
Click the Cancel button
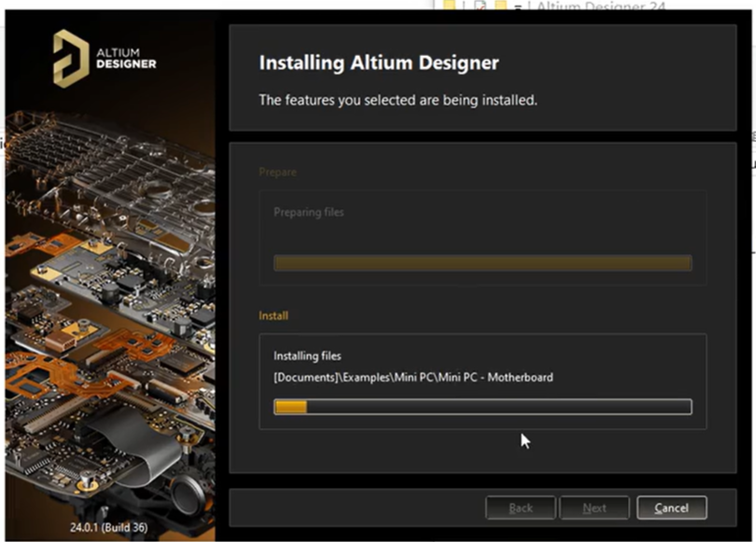[x=672, y=507]
